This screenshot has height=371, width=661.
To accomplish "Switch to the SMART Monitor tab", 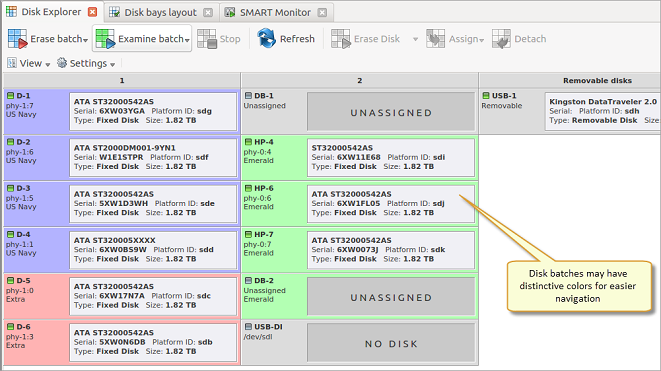I will point(276,13).
